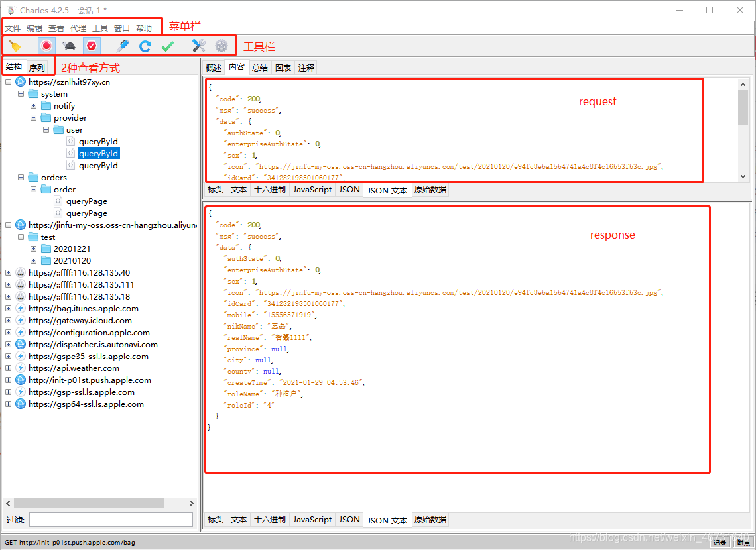Click the green checkmark validate icon
Viewport: 756px width, 550px height.
[x=168, y=46]
